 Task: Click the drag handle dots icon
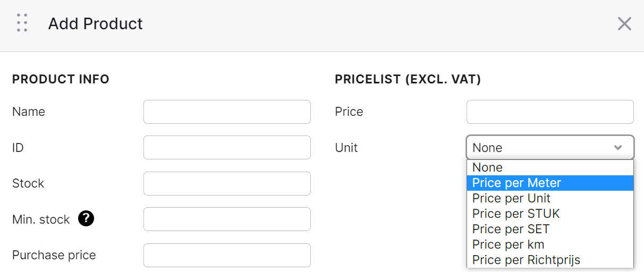pyautogui.click(x=22, y=23)
